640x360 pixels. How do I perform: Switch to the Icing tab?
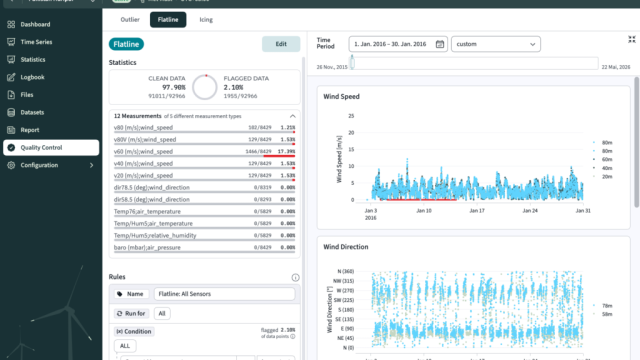tap(206, 20)
